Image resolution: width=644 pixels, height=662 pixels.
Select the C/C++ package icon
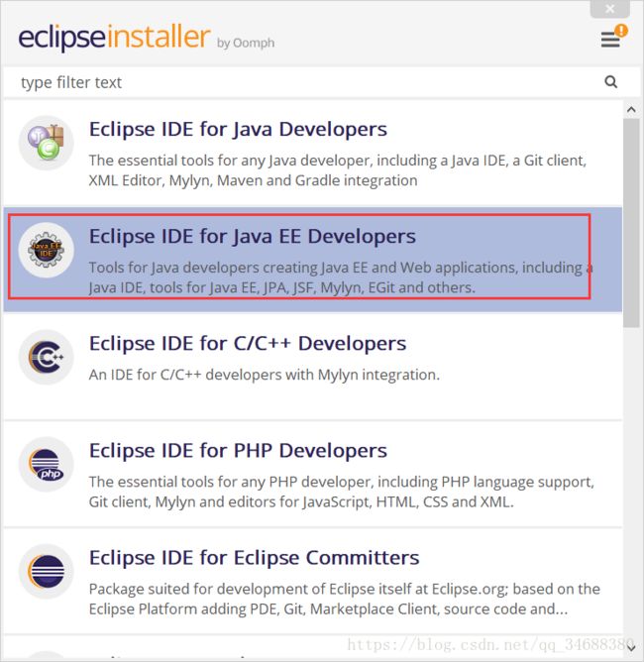[x=46, y=357]
